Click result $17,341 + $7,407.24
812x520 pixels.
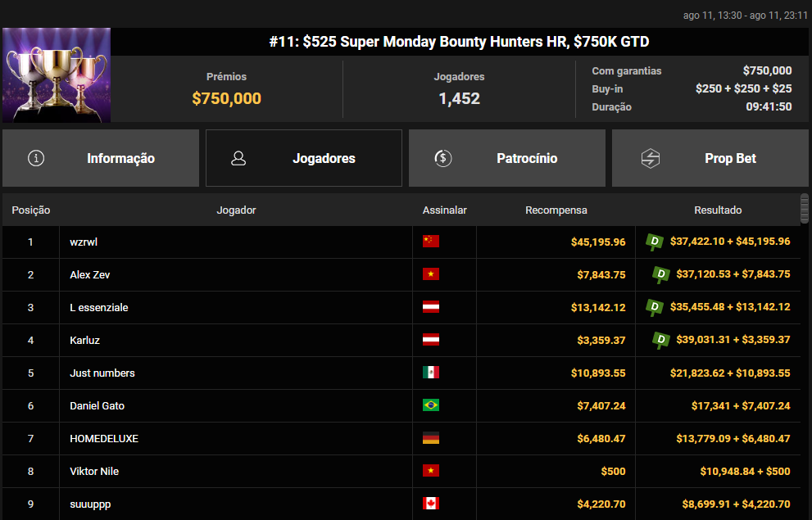741,405
